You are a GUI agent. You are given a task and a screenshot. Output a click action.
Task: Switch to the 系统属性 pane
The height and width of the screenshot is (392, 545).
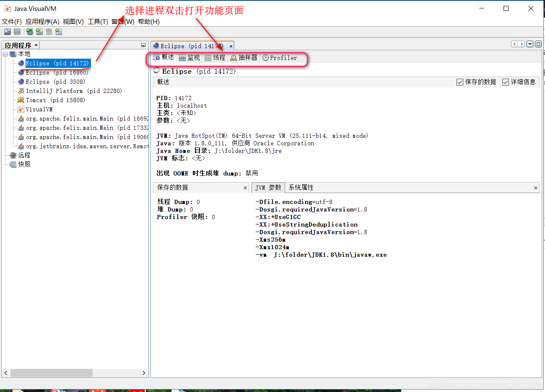tap(301, 188)
